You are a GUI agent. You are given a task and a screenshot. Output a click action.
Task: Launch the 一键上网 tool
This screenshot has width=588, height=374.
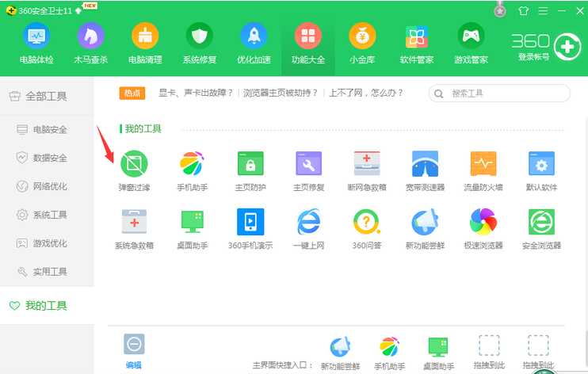coord(308,229)
